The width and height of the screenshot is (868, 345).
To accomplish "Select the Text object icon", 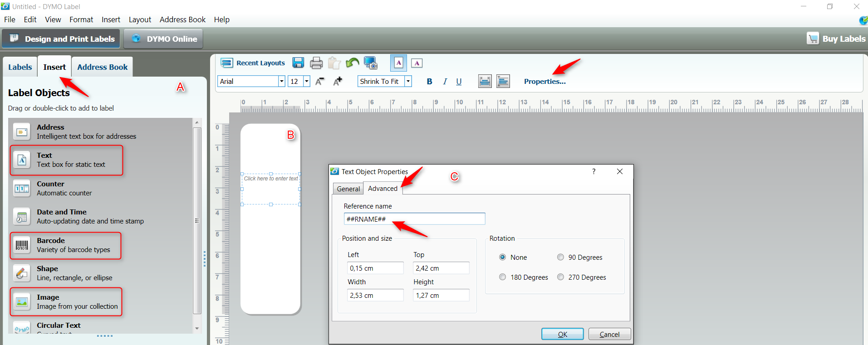I will pos(22,160).
